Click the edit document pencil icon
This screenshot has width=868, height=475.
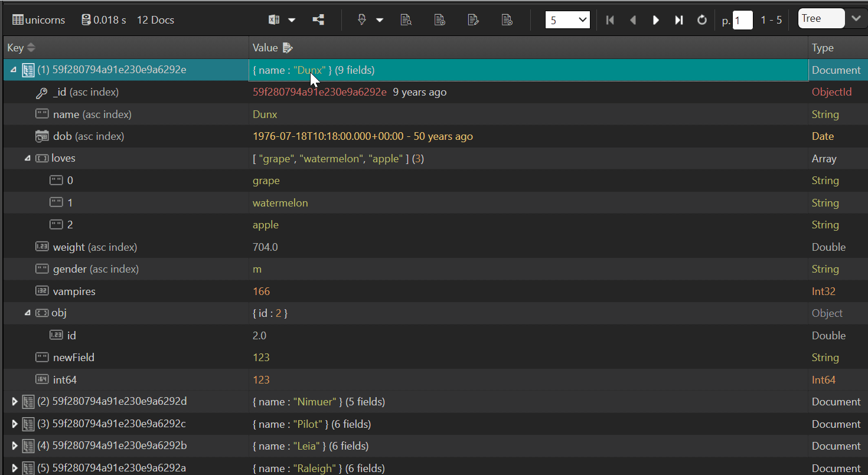tap(473, 20)
